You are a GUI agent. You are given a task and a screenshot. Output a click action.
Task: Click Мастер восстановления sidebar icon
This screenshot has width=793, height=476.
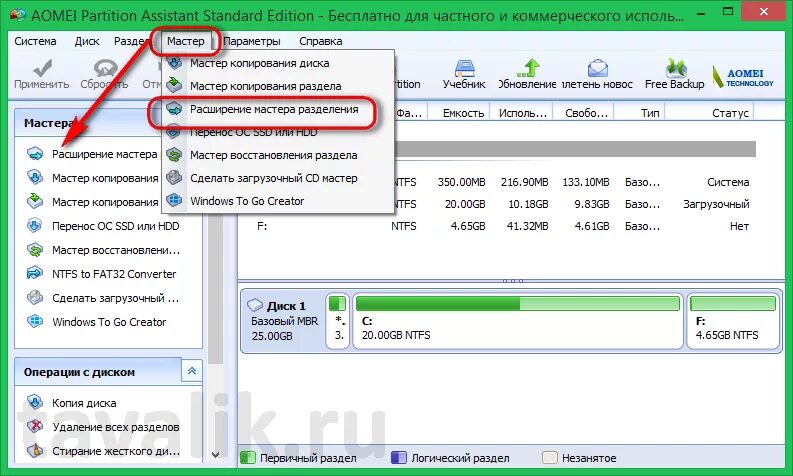[x=35, y=249]
